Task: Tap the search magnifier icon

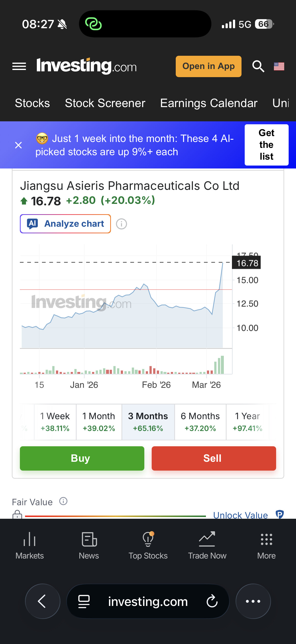Action: click(x=258, y=67)
